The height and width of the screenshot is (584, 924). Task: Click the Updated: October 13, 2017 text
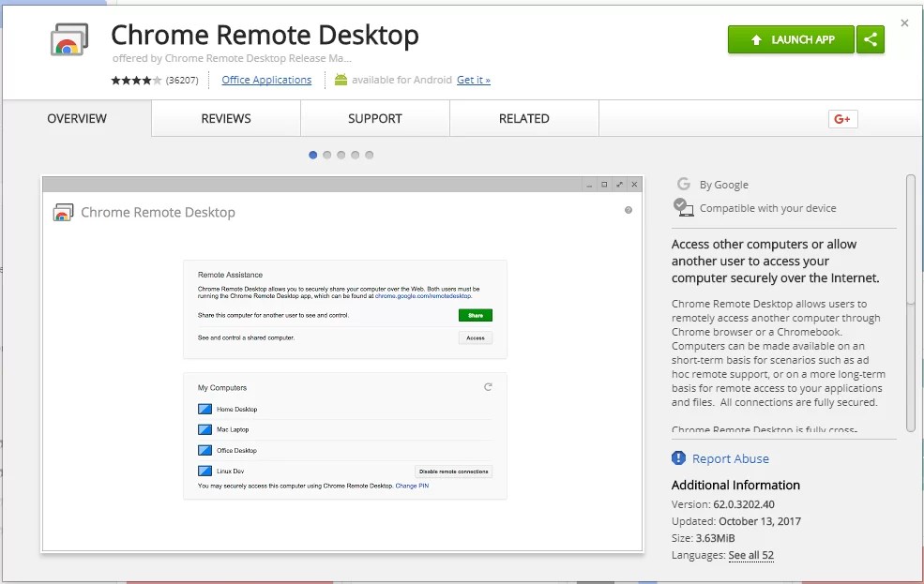[736, 521]
